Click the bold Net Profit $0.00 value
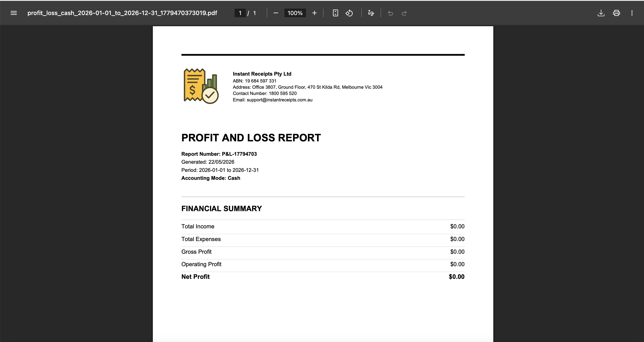644x342 pixels. pyautogui.click(x=457, y=277)
